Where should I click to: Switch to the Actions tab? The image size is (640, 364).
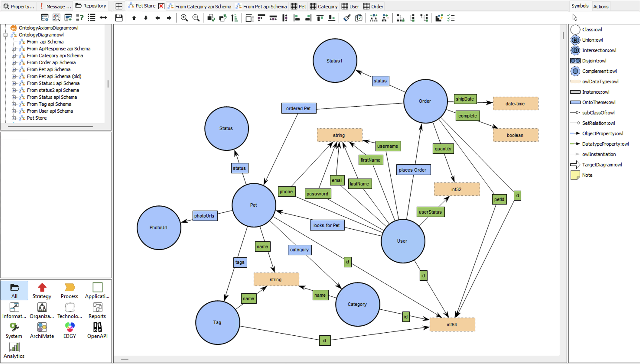pos(601,6)
